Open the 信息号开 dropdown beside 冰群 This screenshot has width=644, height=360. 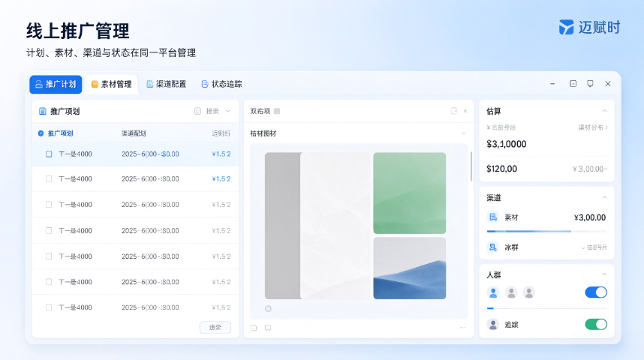tap(594, 247)
